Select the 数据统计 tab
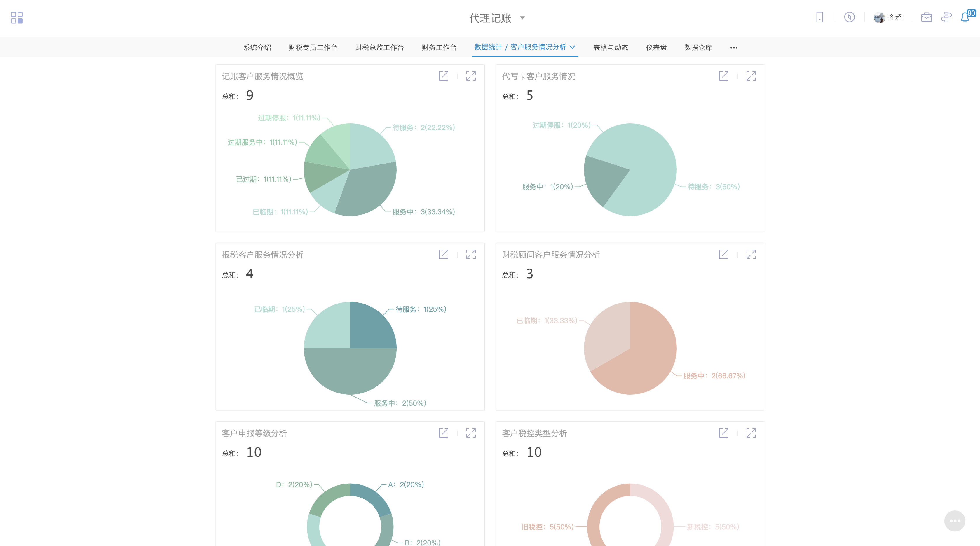The width and height of the screenshot is (980, 546). pyautogui.click(x=488, y=47)
